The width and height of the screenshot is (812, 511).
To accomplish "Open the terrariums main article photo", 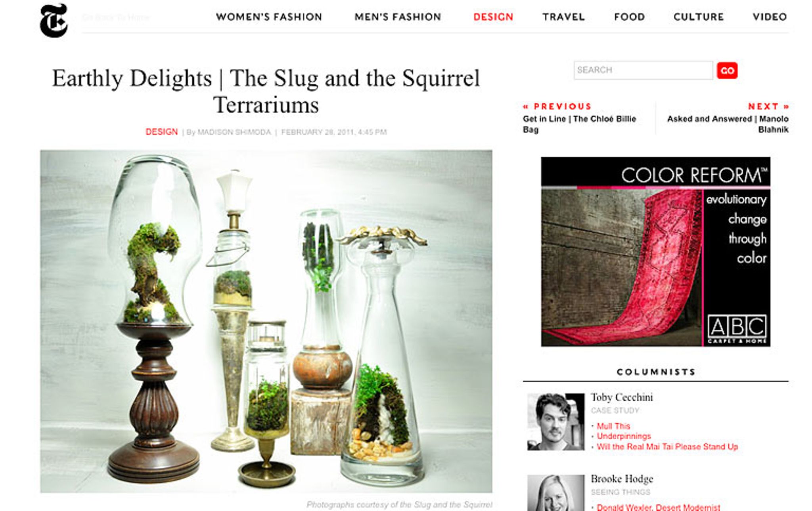I will (266, 321).
